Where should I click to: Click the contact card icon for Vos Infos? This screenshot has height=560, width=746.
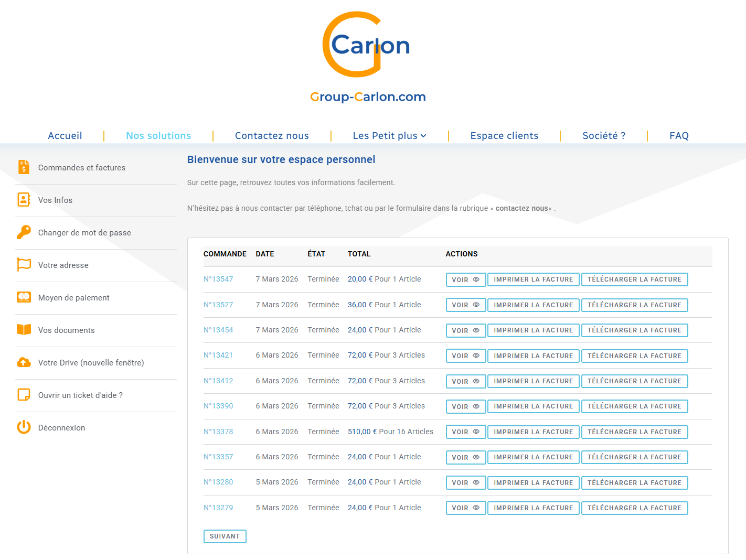[x=24, y=200]
